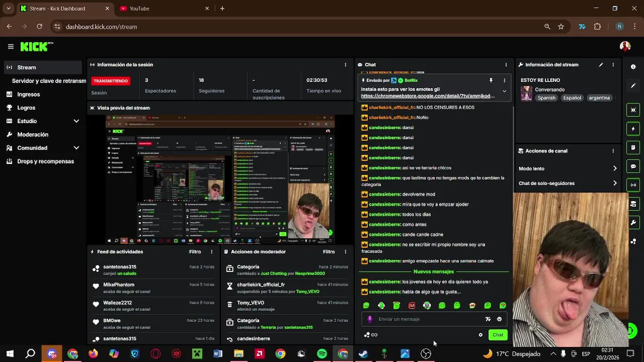Toggle the chat bubble widget

(x=633, y=166)
